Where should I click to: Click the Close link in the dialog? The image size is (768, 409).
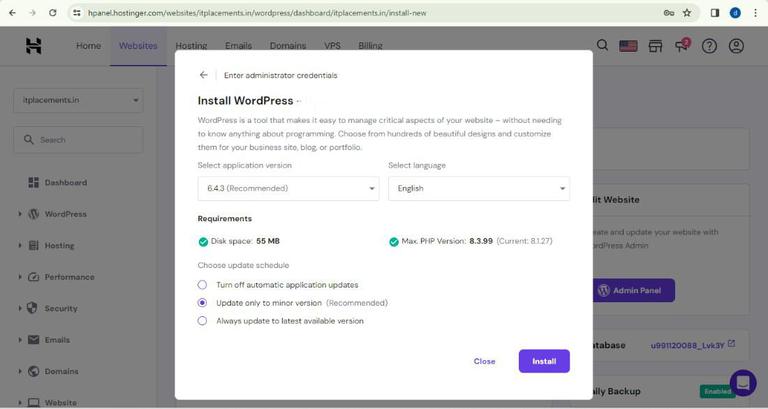click(x=484, y=361)
